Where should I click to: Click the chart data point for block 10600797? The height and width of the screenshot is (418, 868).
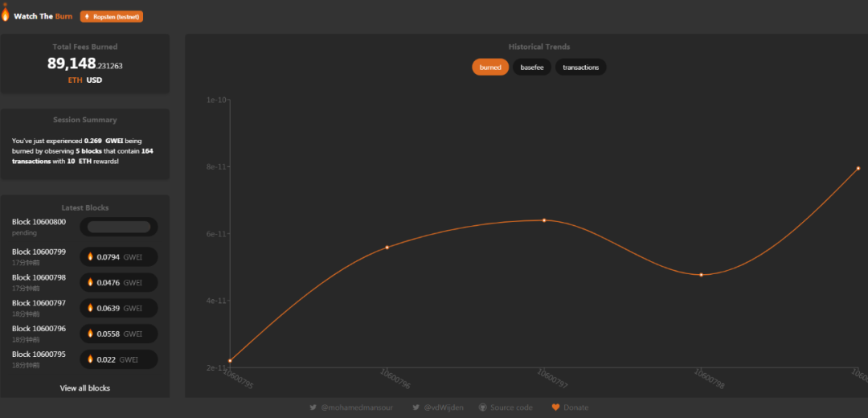[544, 220]
